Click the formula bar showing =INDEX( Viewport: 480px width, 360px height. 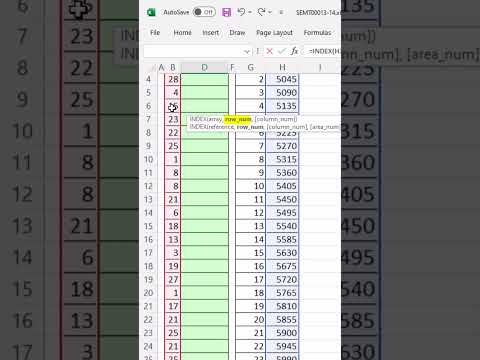323,51
